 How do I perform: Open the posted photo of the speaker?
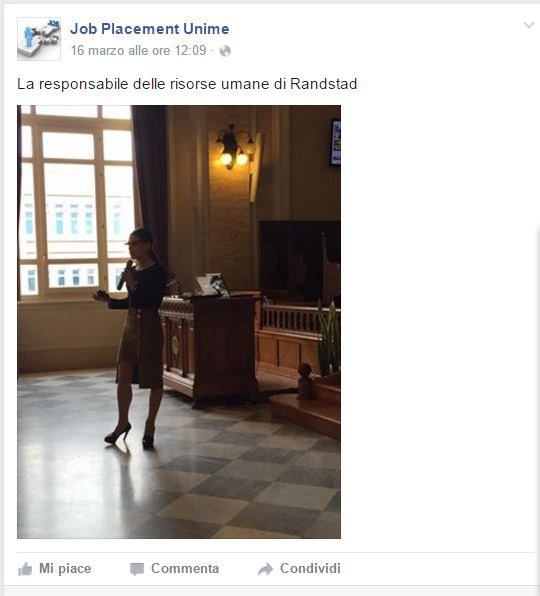coord(179,322)
